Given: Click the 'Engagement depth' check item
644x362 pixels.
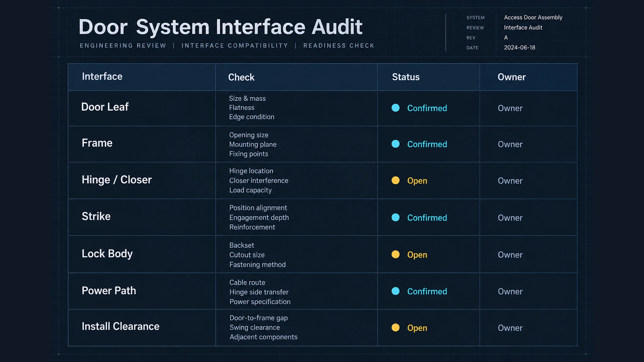Looking at the screenshot, I should click(259, 217).
